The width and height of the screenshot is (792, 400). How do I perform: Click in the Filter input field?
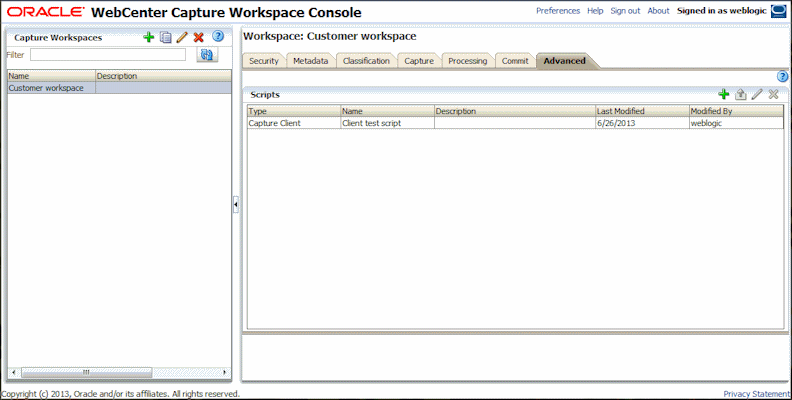[108, 55]
